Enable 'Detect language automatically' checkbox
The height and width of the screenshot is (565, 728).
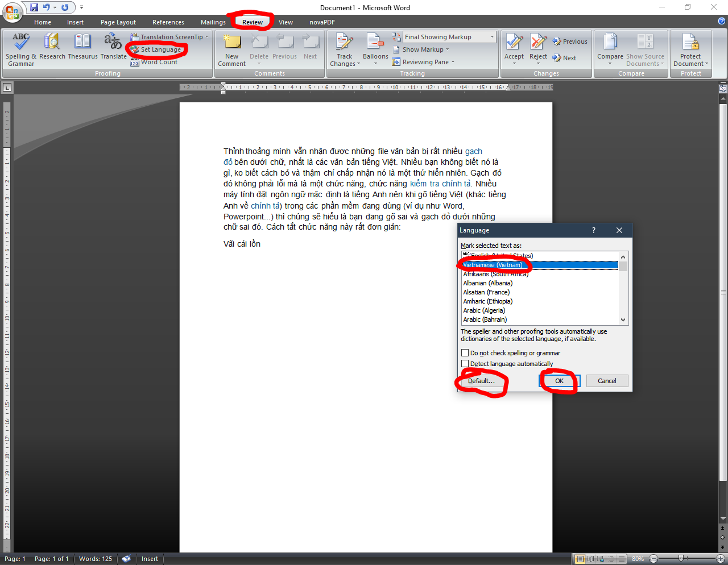(x=465, y=364)
